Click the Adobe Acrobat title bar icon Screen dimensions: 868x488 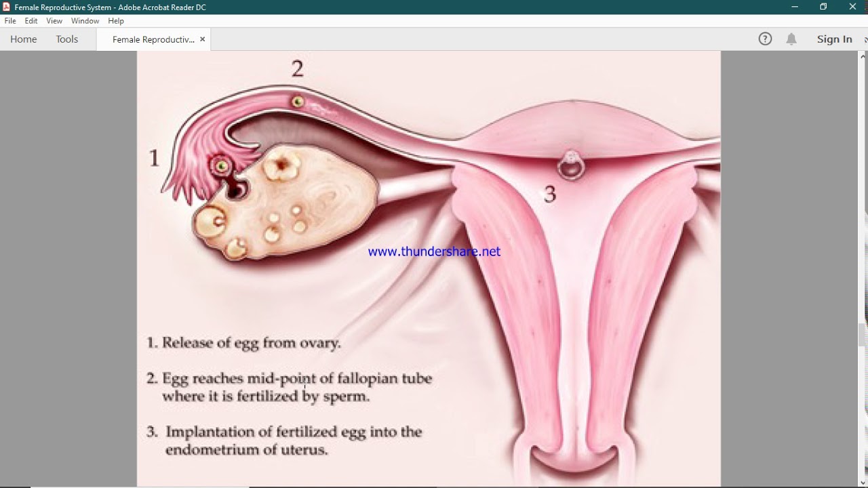tap(7, 7)
